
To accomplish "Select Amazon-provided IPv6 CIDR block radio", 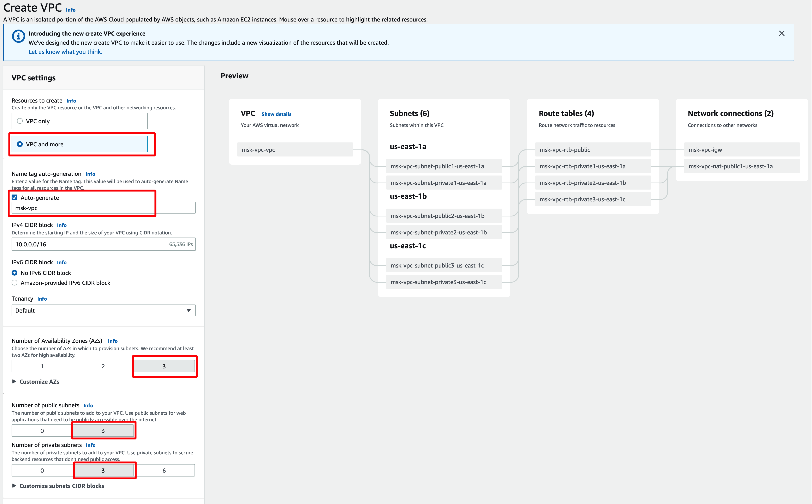I will (x=15, y=283).
